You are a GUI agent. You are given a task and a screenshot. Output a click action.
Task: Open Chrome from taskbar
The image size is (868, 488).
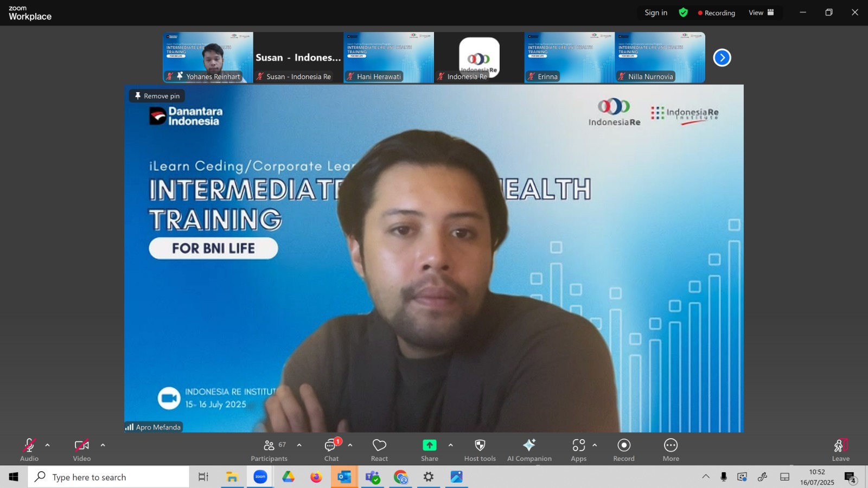401,477
